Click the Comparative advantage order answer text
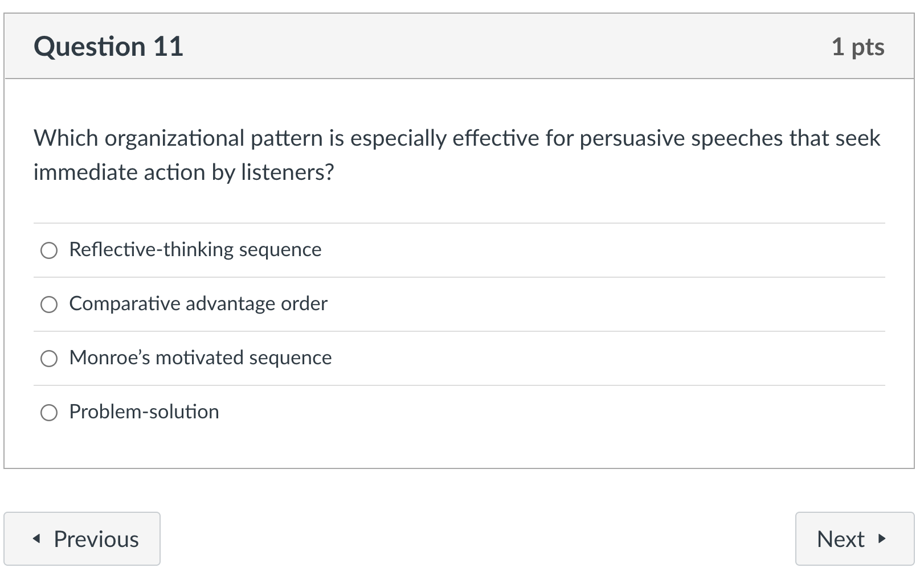 pyautogui.click(x=198, y=304)
